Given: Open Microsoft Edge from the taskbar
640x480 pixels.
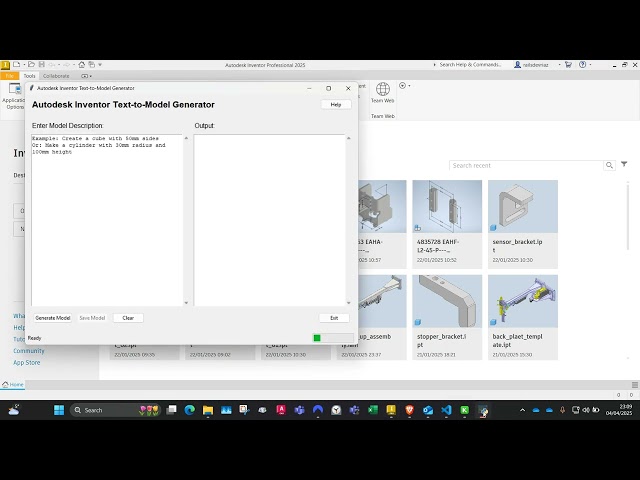Looking at the screenshot, I should click(x=189, y=410).
